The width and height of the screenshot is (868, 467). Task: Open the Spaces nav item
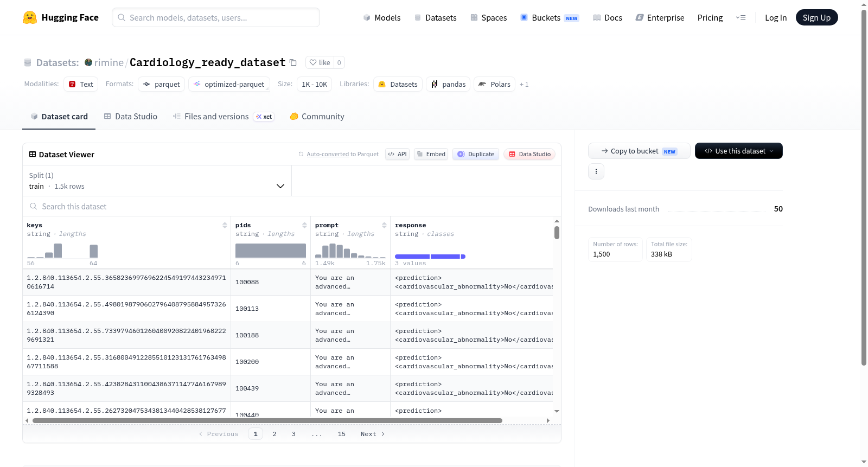[x=488, y=17]
